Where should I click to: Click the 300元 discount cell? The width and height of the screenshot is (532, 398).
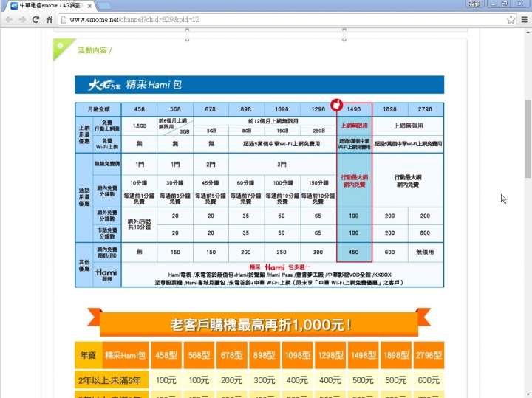click(264, 380)
